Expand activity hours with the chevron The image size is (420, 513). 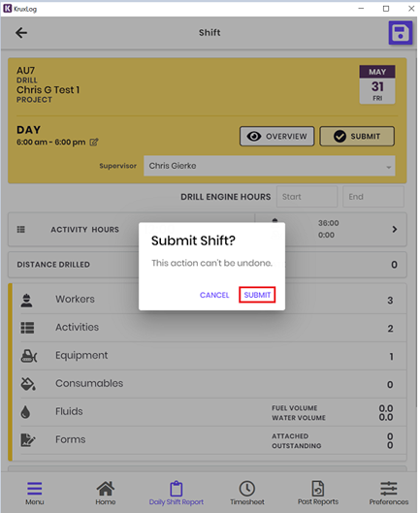[395, 229]
